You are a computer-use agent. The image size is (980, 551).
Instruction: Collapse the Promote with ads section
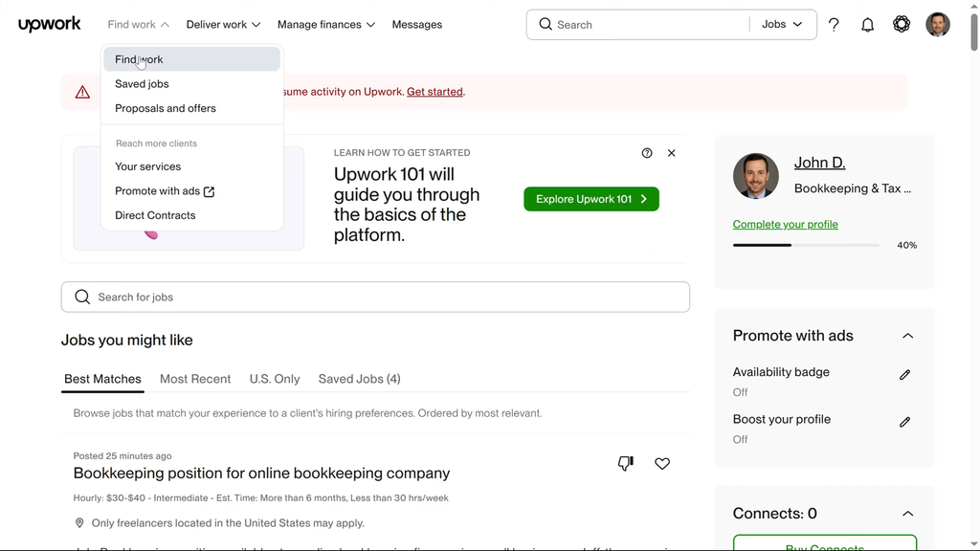tap(907, 336)
